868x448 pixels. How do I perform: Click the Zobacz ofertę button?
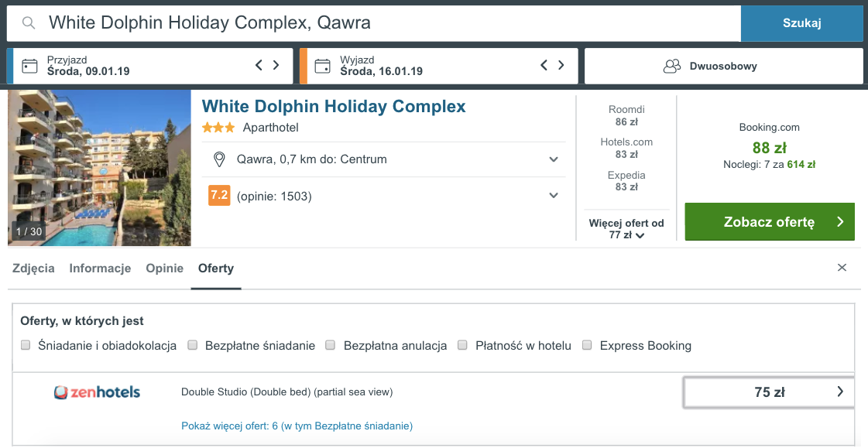pos(770,222)
